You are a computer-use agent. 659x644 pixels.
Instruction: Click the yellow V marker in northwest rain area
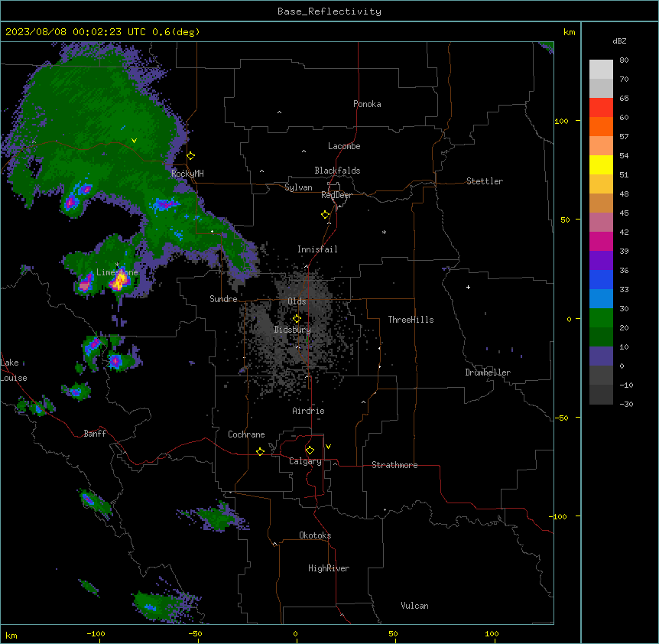point(134,141)
